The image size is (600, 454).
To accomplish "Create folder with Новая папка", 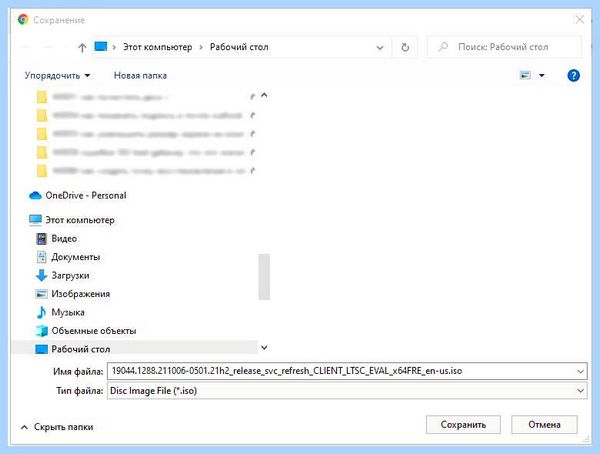I will [x=140, y=75].
